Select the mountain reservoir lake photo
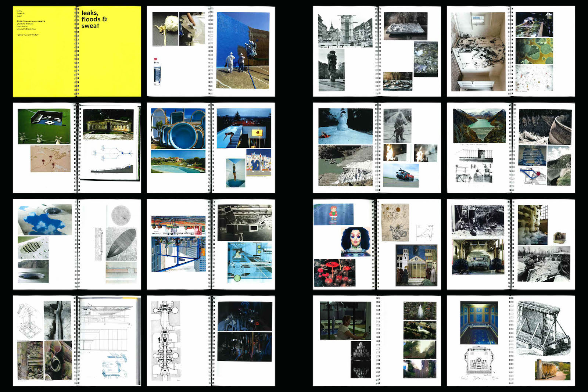This screenshot has height=392, width=588. tap(479, 126)
